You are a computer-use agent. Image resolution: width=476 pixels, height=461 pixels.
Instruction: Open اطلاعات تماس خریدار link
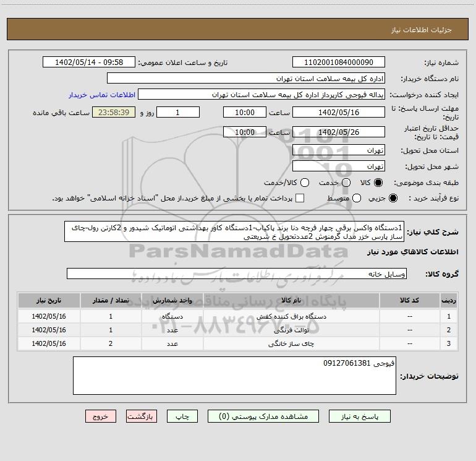tap(102, 95)
